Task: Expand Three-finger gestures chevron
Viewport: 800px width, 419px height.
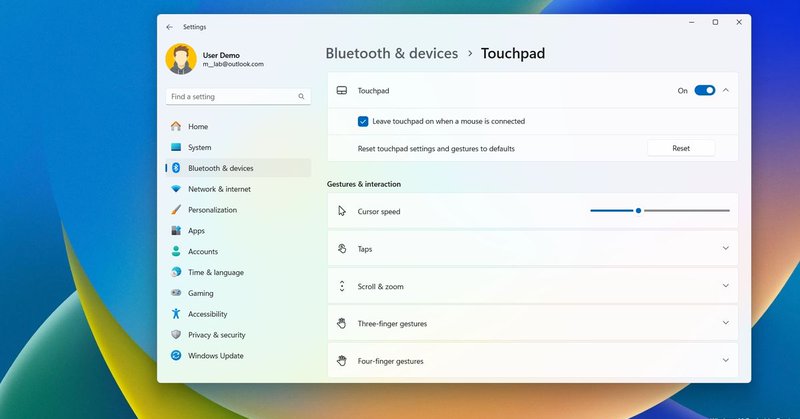Action: [x=726, y=323]
